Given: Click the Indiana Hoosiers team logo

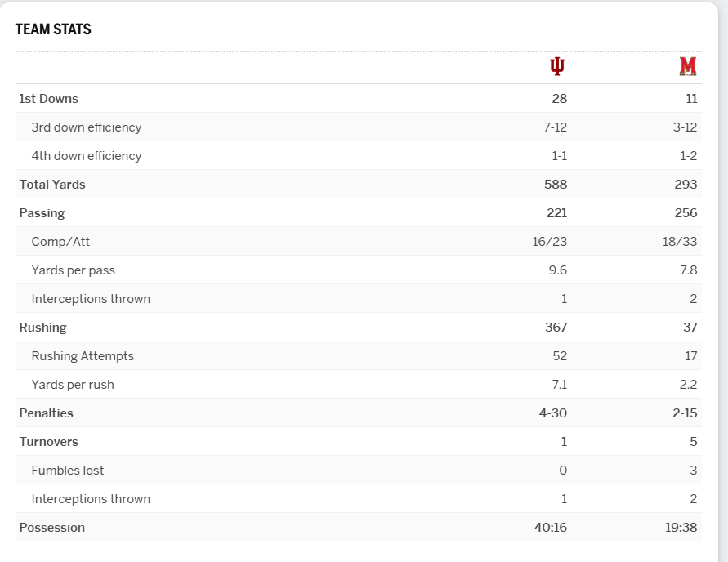Looking at the screenshot, I should pyautogui.click(x=557, y=66).
